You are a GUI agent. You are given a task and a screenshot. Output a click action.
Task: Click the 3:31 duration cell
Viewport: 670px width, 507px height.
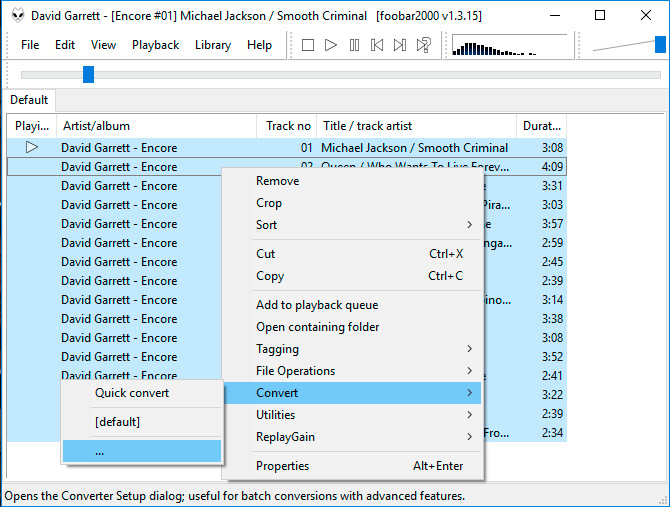point(552,186)
